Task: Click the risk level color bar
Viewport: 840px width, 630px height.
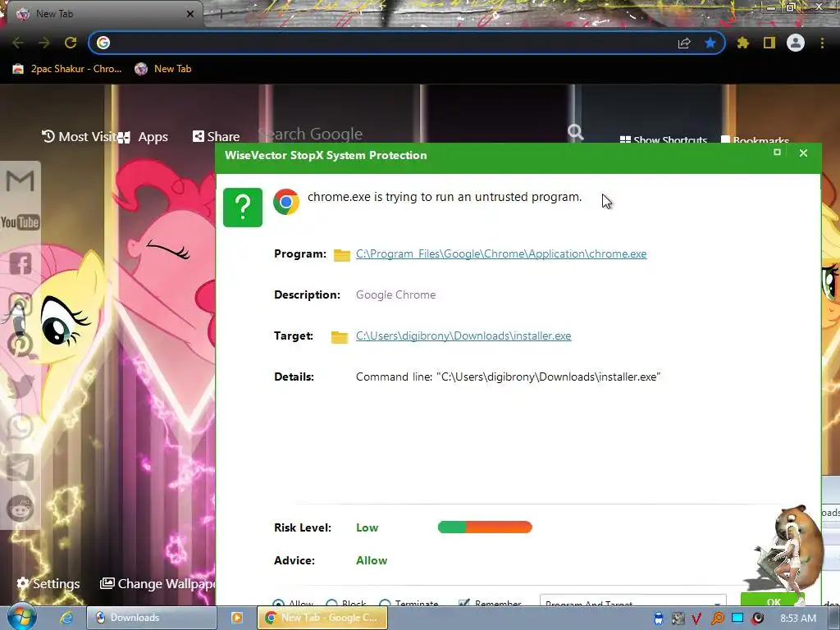Action: [x=485, y=527]
